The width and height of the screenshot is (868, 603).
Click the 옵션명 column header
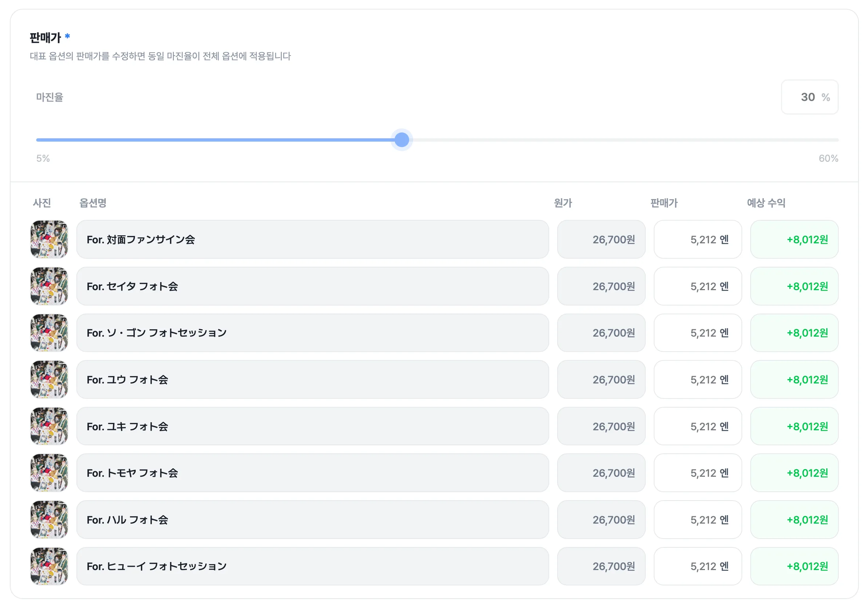pos(93,203)
